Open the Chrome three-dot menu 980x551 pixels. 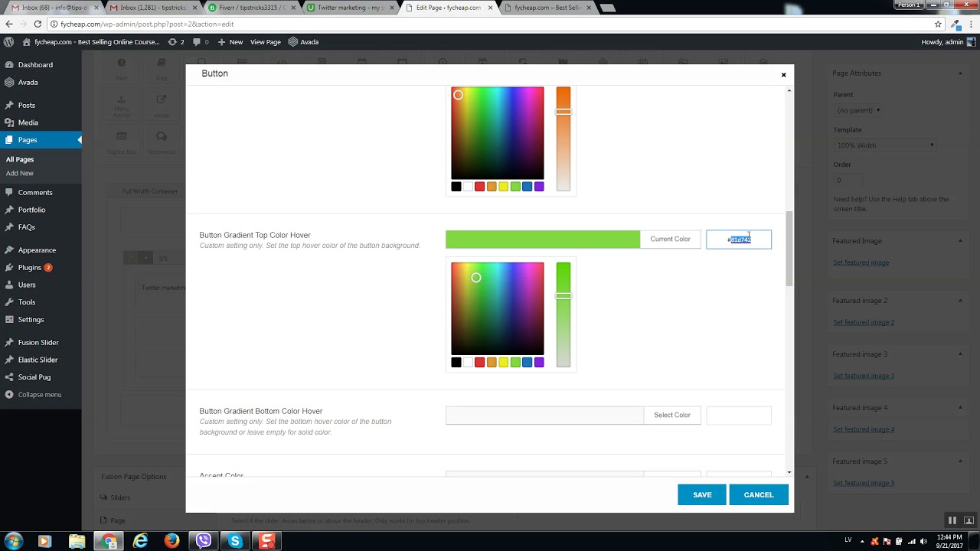tap(971, 24)
